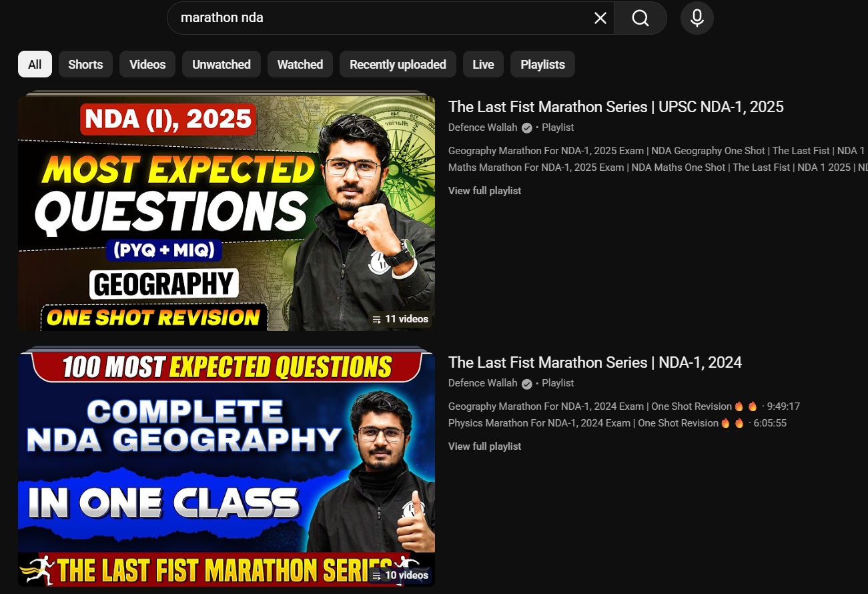Filter results by Live
Viewport: 868px width, 594px height.
tap(483, 65)
